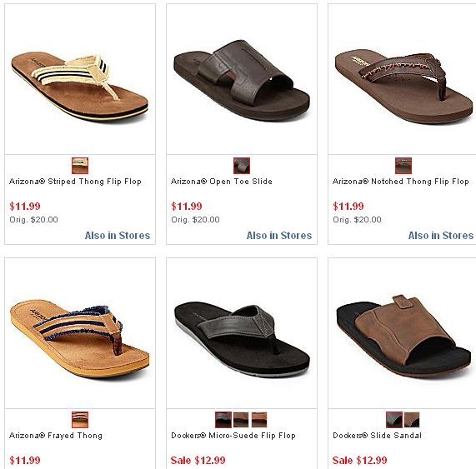Screen dimensions: 476x469
Task: Open the Arizona Frayed Thong product image
Action: (80, 333)
